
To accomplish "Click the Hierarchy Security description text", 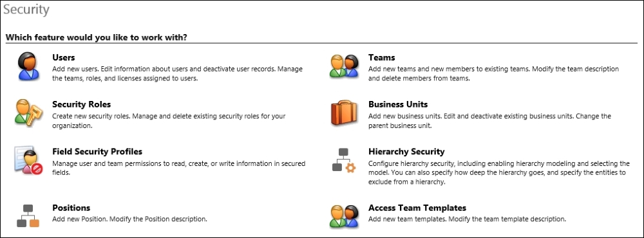I will click(499, 172).
